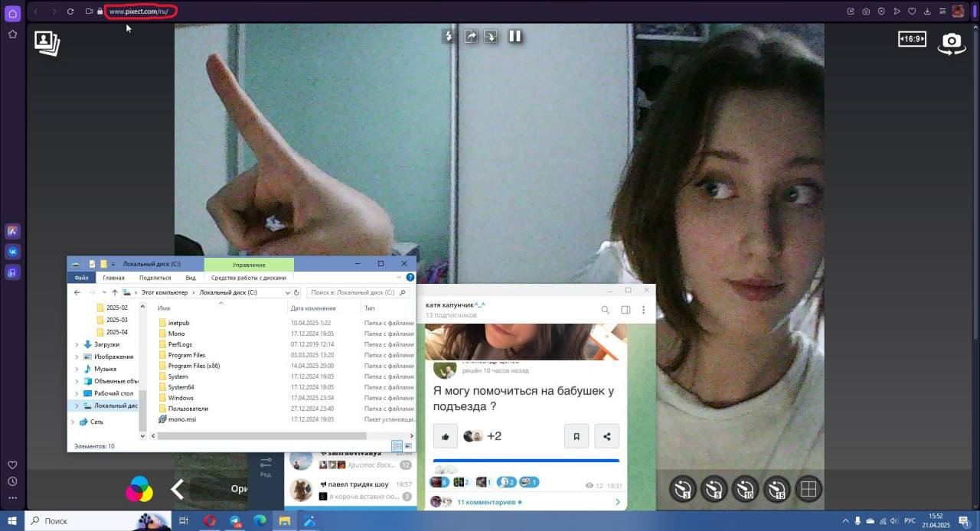
Task: Pause the Pixect camera preview
Action: pyautogui.click(x=515, y=36)
